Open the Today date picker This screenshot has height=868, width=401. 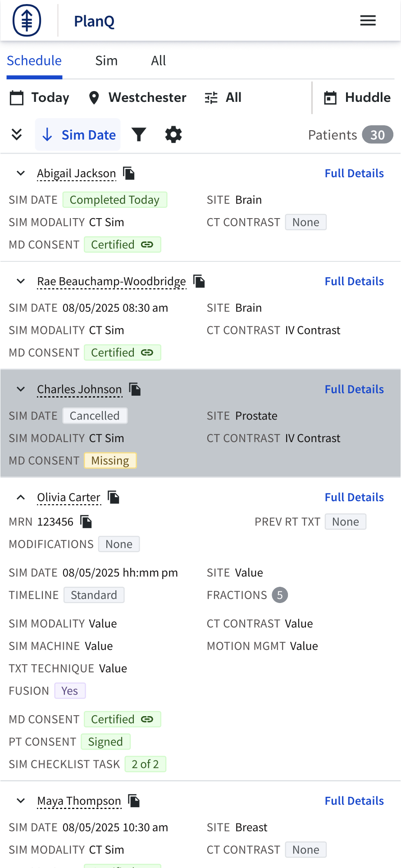tap(40, 98)
